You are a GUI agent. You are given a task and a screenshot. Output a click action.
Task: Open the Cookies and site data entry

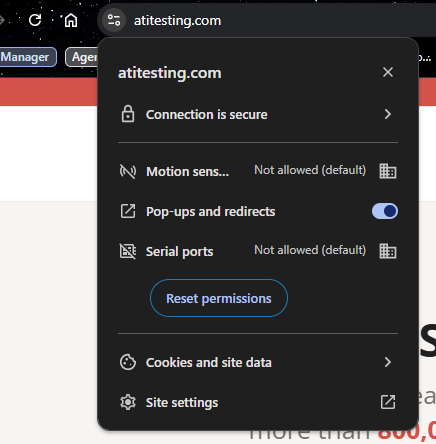click(x=258, y=362)
